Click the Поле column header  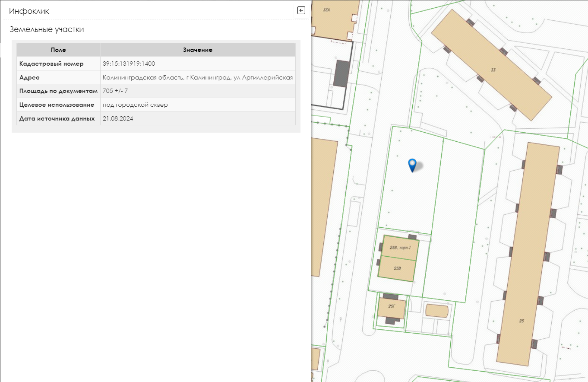coord(58,50)
